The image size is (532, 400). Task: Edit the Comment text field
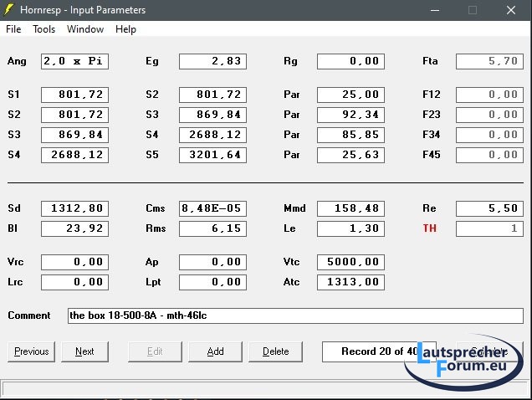coord(295,315)
